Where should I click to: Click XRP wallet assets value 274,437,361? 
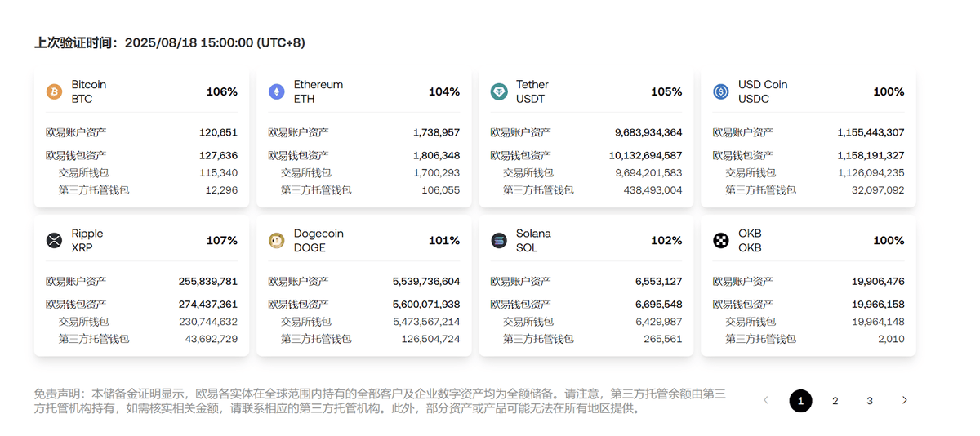click(x=208, y=304)
